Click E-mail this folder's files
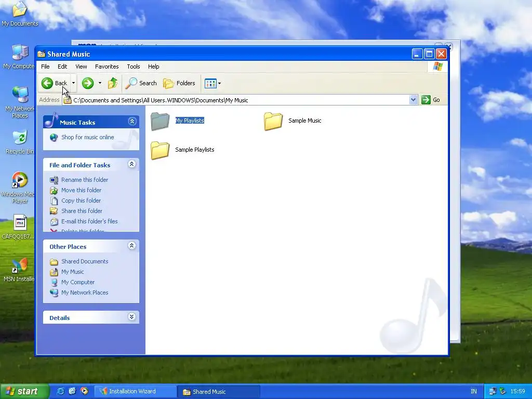Image resolution: width=532 pixels, height=399 pixels. pyautogui.click(x=89, y=221)
